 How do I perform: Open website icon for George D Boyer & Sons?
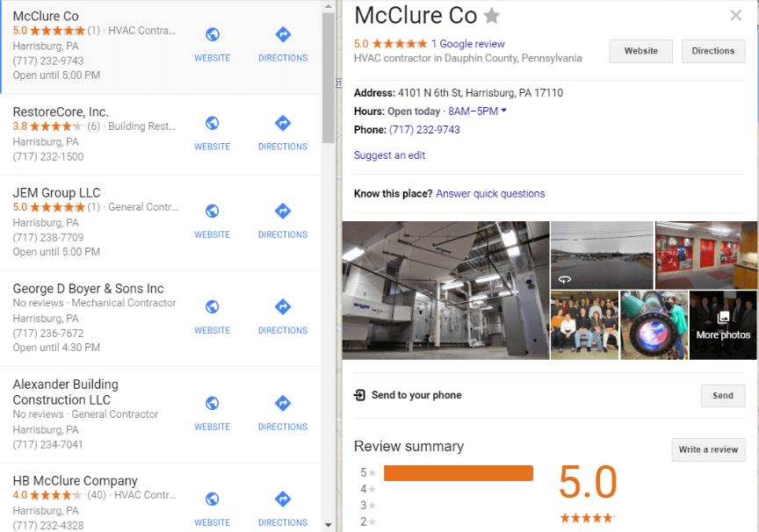(x=213, y=307)
